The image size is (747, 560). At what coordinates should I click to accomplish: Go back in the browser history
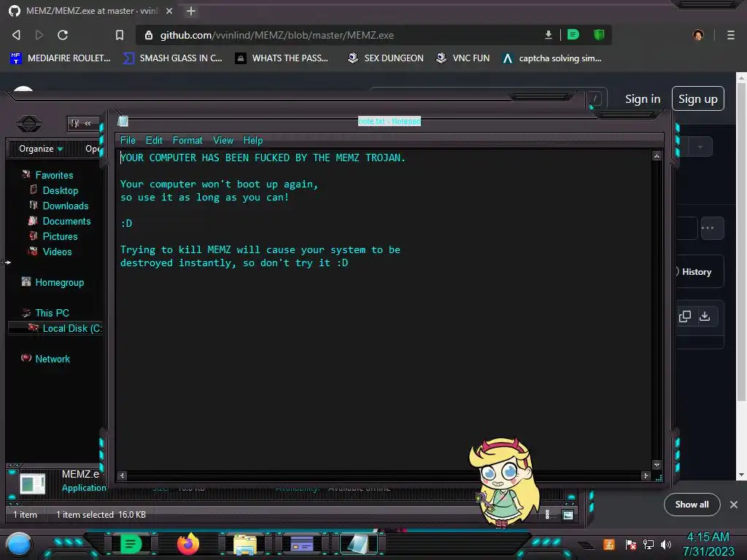point(16,35)
